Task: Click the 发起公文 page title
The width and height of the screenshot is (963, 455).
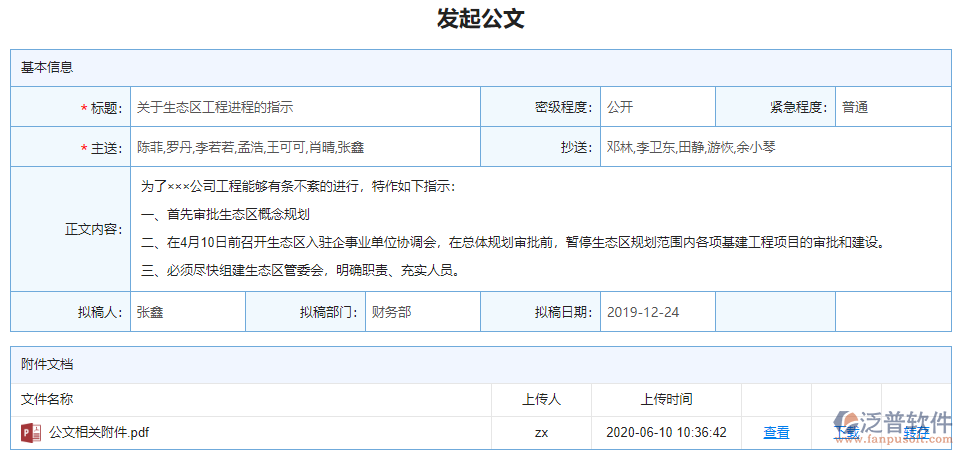Action: pyautogui.click(x=481, y=18)
